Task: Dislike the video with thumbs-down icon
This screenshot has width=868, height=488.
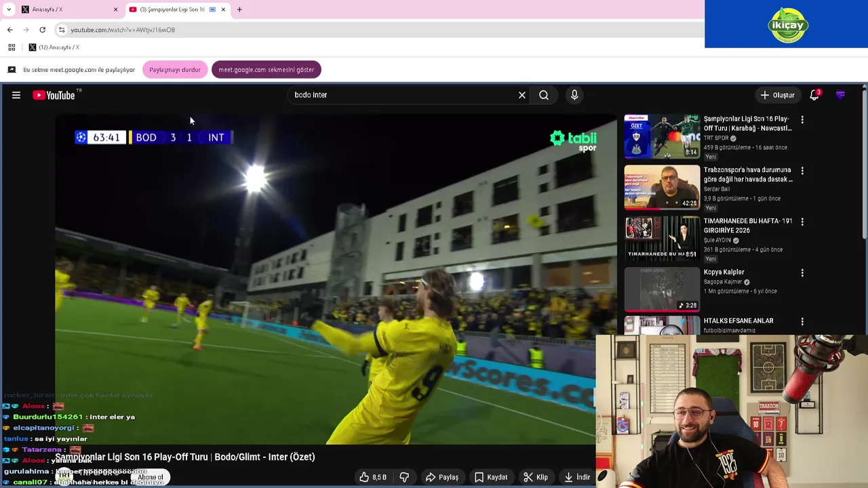Action: [404, 477]
